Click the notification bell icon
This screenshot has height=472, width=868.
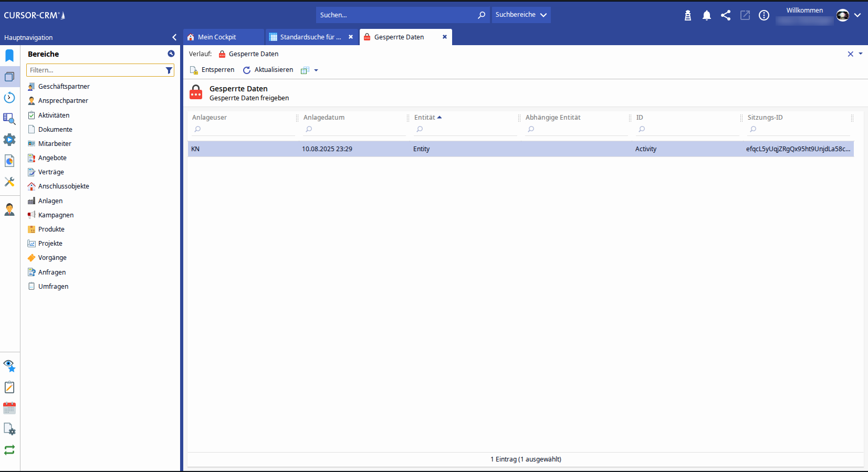click(707, 15)
